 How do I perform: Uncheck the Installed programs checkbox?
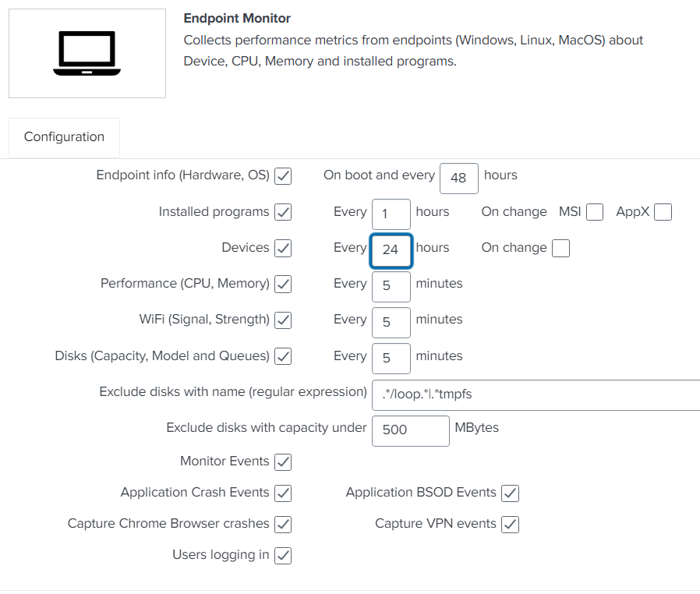284,212
